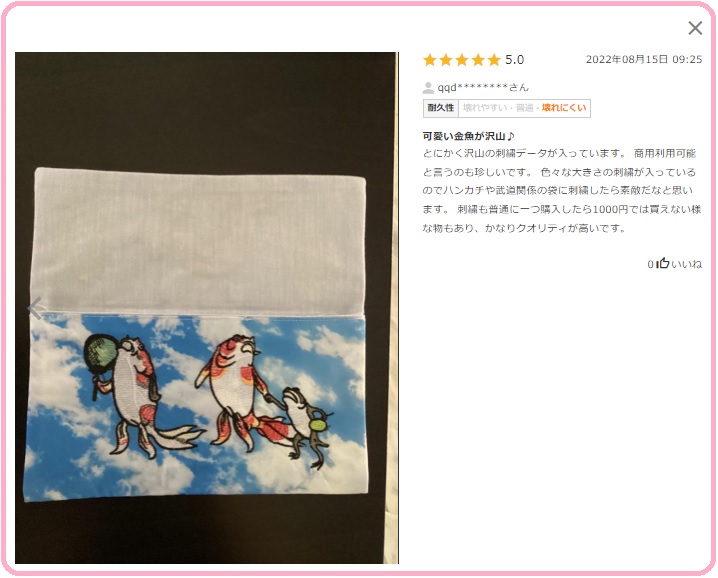Click the review date 2022年08月15日 09:25
The image size is (718, 578).
pos(644,60)
